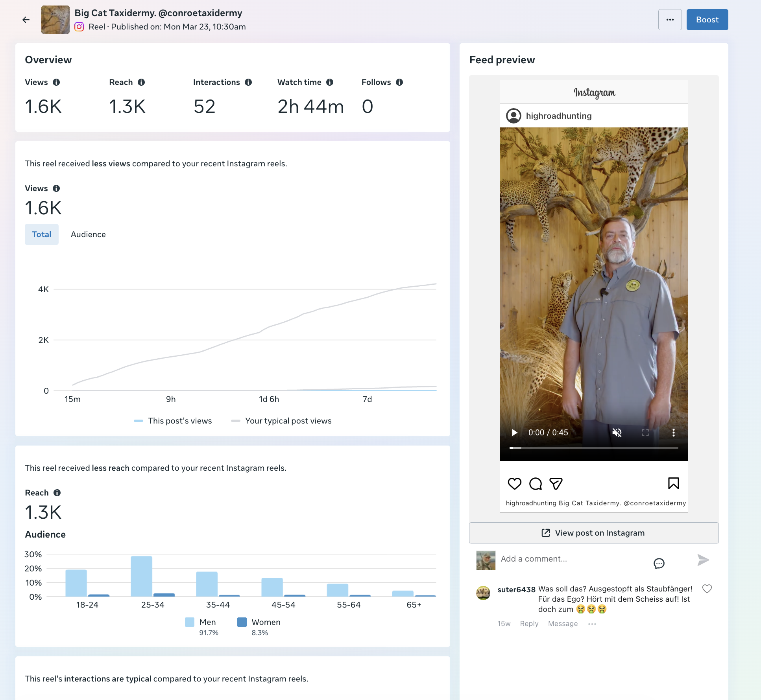Click the This post's views legend entry
The width and height of the screenshot is (761, 700).
pyautogui.click(x=173, y=421)
